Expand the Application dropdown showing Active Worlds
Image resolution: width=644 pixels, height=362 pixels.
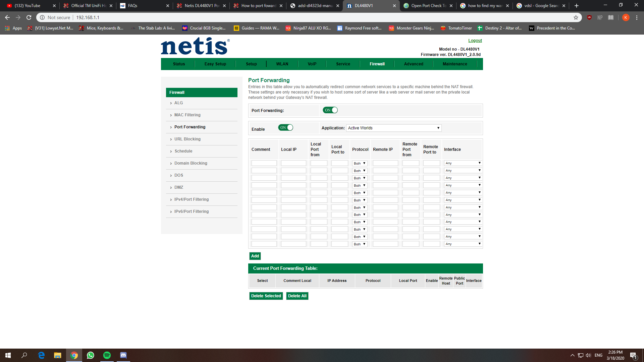click(x=393, y=128)
